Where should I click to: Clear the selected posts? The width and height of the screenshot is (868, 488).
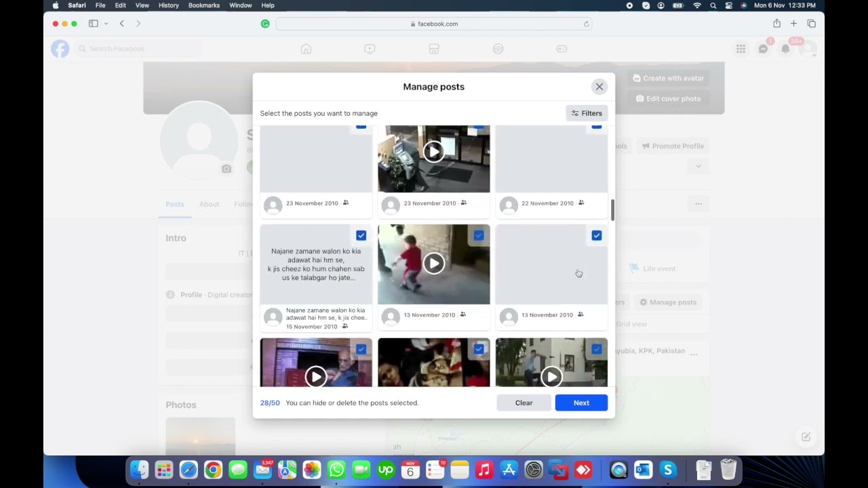524,403
